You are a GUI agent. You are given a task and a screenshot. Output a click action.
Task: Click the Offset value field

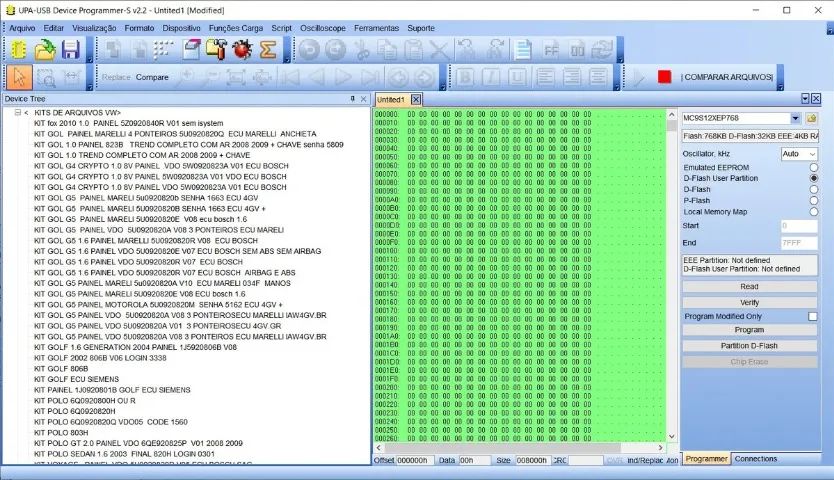(x=415, y=460)
